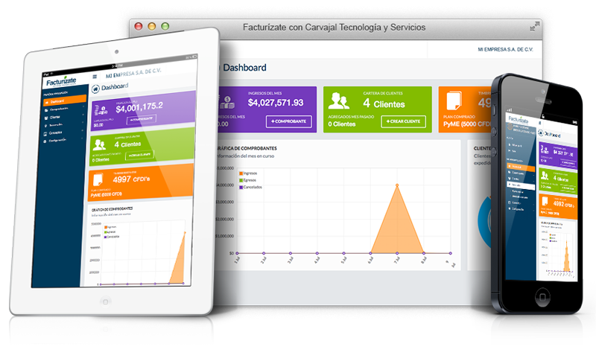This screenshot has height=364, width=596.
Task: Click document icon in tablet orange card
Action: (98, 180)
